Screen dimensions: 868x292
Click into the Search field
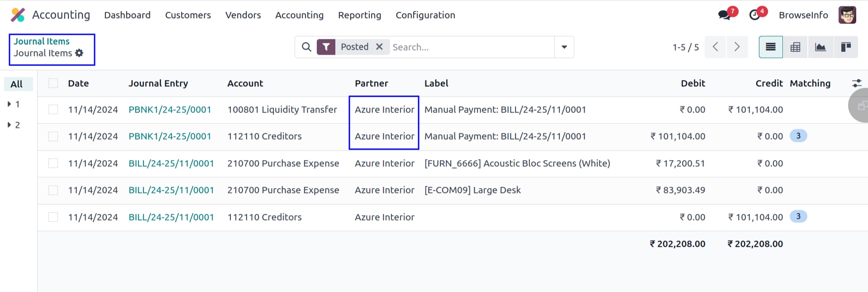(471, 47)
